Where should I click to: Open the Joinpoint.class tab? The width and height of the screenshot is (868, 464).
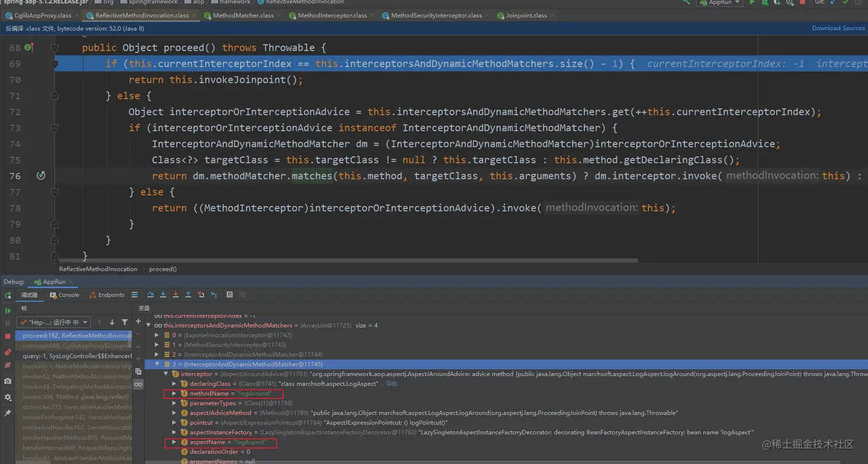526,16
